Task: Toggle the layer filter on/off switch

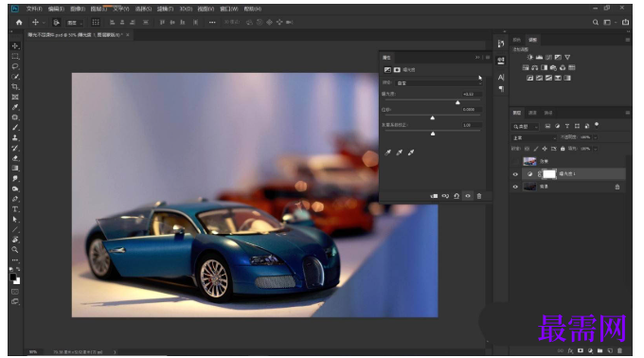Action: [597, 125]
